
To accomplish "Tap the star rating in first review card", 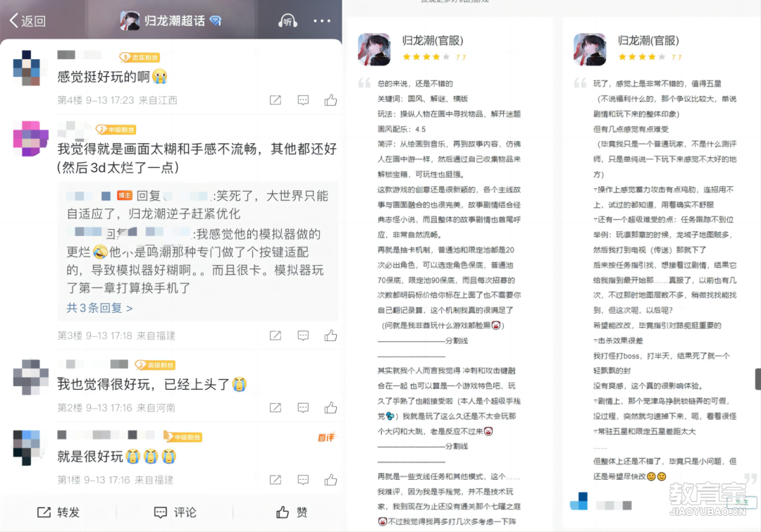I will (426, 57).
